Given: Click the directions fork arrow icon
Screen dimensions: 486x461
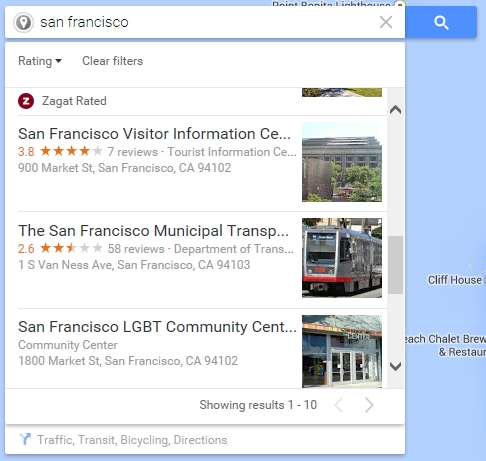Looking at the screenshot, I should 25,439.
